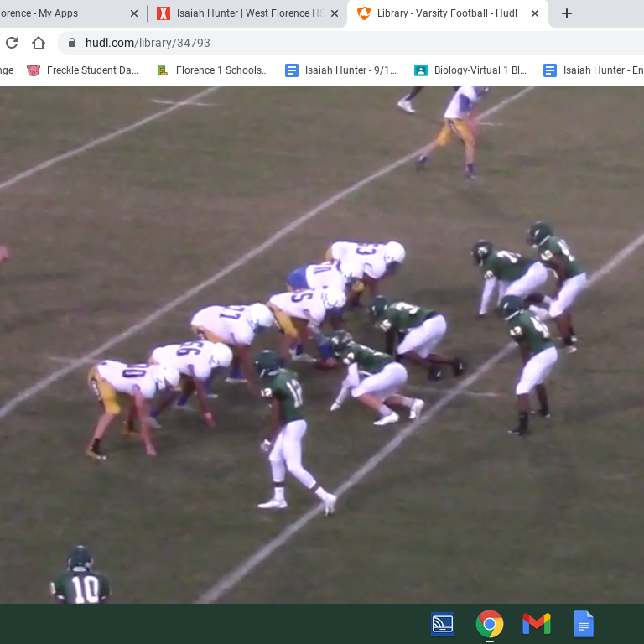Switch to Isaiah Hunter West Florence tab
Screen dimensions: 644x644
[242, 13]
